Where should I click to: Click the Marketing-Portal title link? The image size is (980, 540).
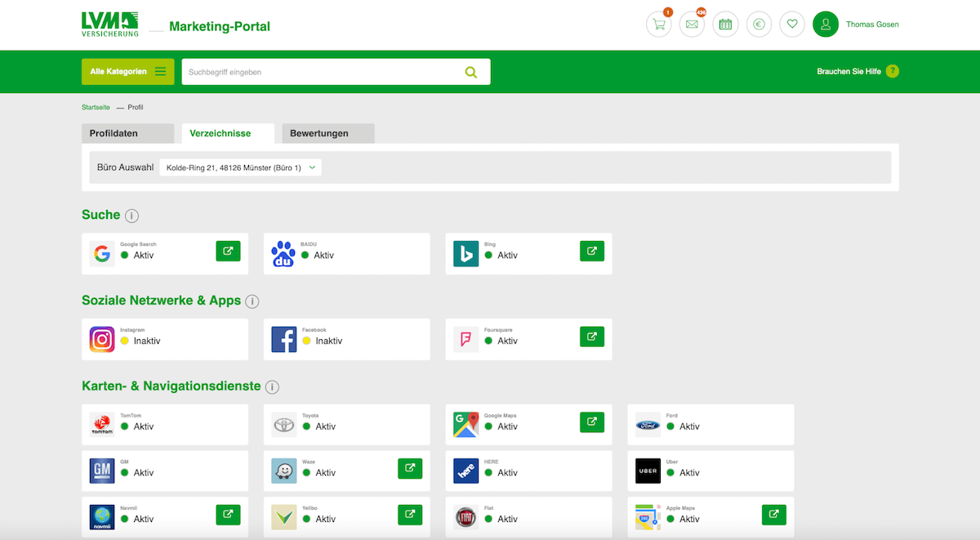pos(220,26)
